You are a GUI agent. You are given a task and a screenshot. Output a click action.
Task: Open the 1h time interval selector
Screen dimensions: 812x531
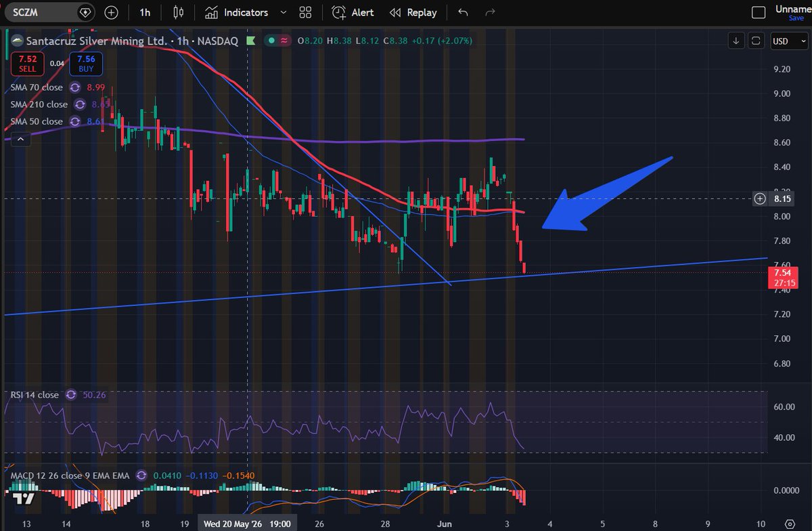145,12
